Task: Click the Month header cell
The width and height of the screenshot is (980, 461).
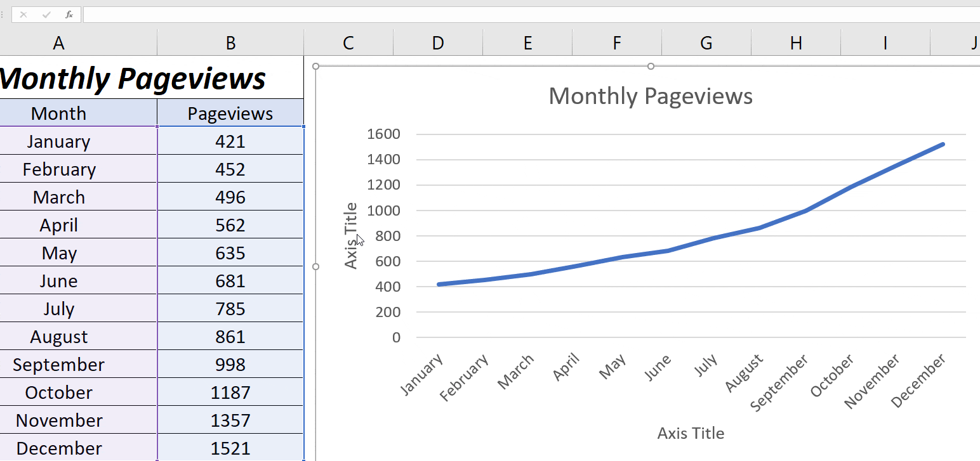Action: [58, 113]
